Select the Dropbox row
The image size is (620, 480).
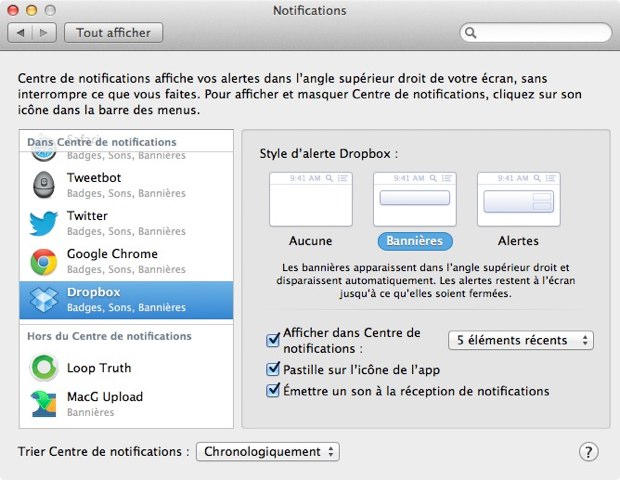pyautogui.click(x=126, y=300)
